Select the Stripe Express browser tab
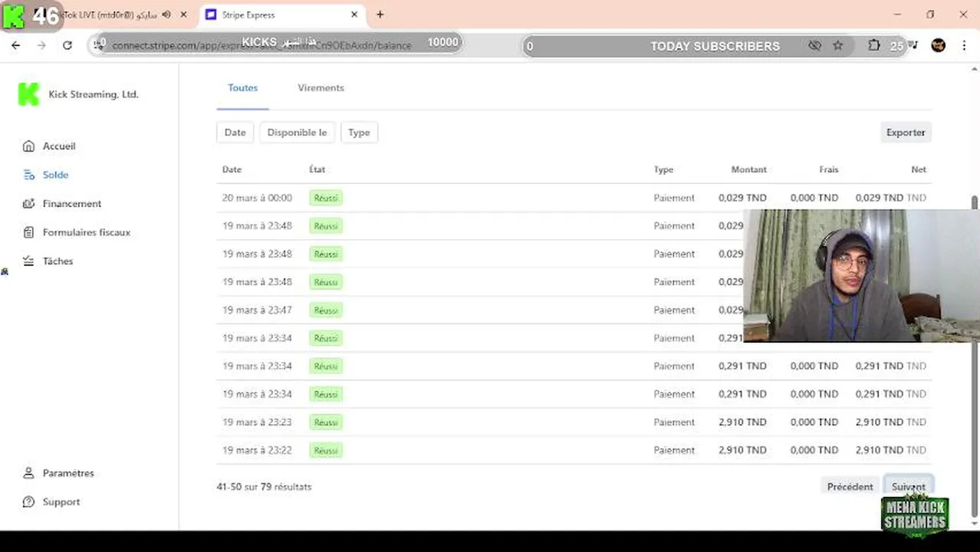Screen dimensions: 980x552 pos(281,15)
